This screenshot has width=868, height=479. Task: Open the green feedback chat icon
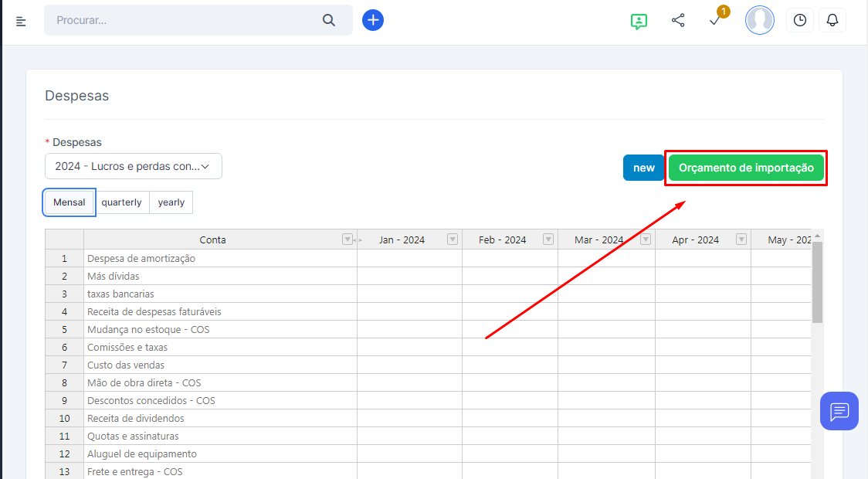[x=639, y=21]
